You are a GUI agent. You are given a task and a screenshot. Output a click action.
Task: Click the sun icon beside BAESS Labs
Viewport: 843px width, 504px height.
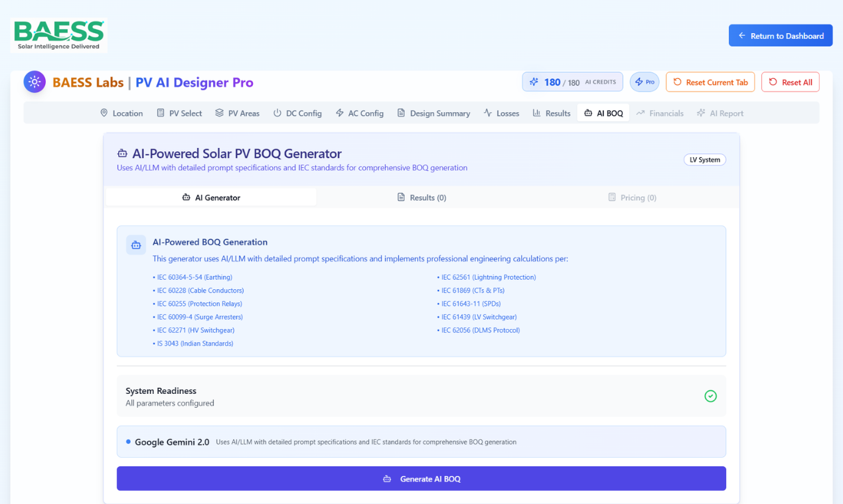[x=35, y=82]
